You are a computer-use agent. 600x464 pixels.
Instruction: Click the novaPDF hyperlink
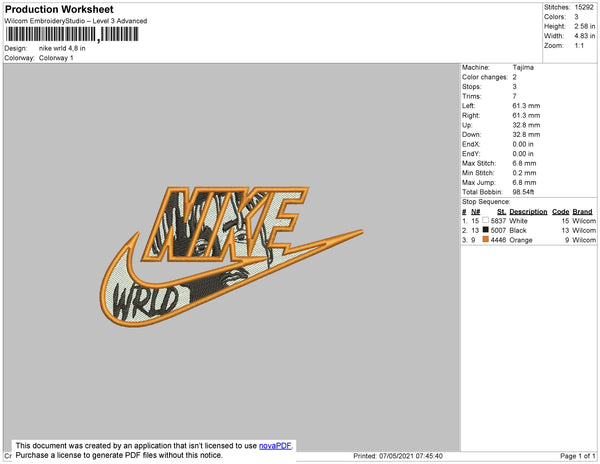click(x=275, y=446)
